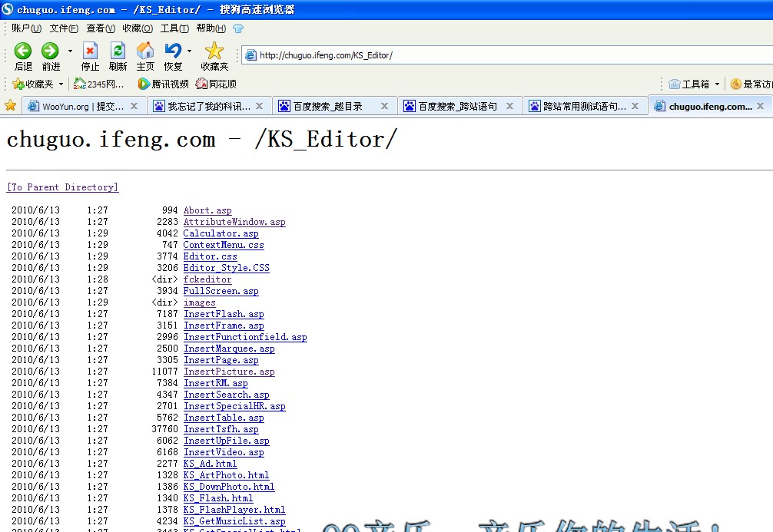
Task: Open the InsertPicture.asp link
Action: coord(229,372)
